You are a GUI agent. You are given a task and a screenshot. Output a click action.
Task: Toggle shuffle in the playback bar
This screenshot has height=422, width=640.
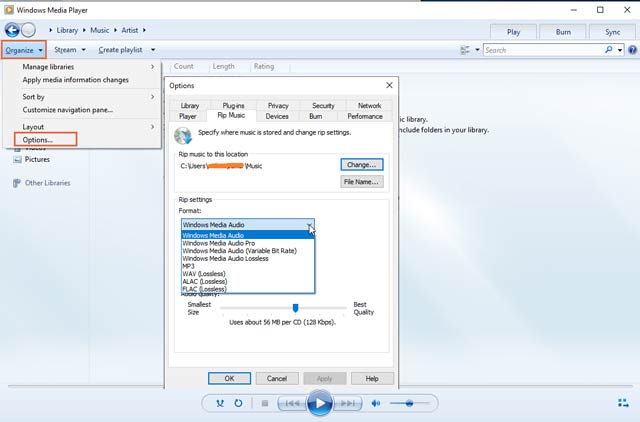(x=220, y=403)
